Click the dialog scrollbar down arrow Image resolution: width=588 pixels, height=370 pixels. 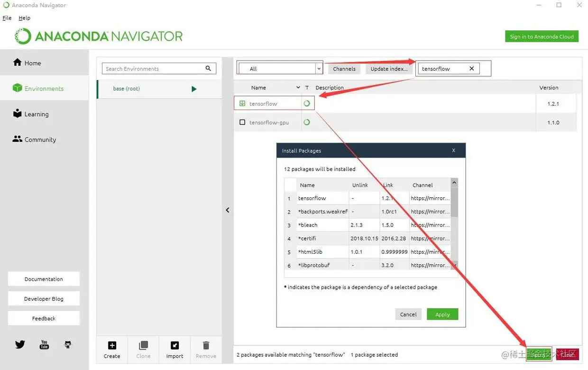[x=454, y=266]
